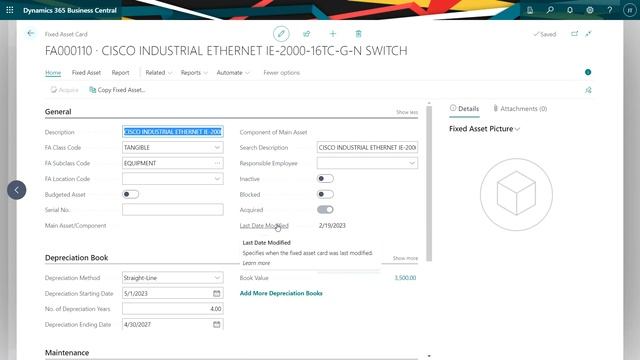Viewport: 640px width, 360px height.
Task: Click the document icon in top bar
Action: coord(530,10)
